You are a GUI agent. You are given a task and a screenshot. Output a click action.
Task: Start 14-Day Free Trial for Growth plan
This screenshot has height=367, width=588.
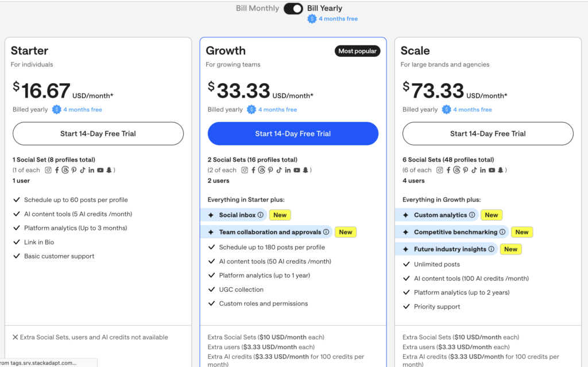(293, 134)
